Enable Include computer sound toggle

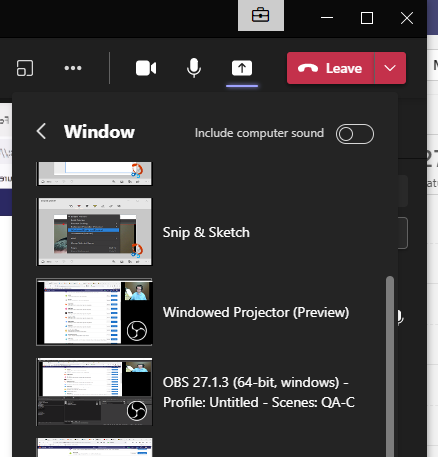pyautogui.click(x=355, y=134)
